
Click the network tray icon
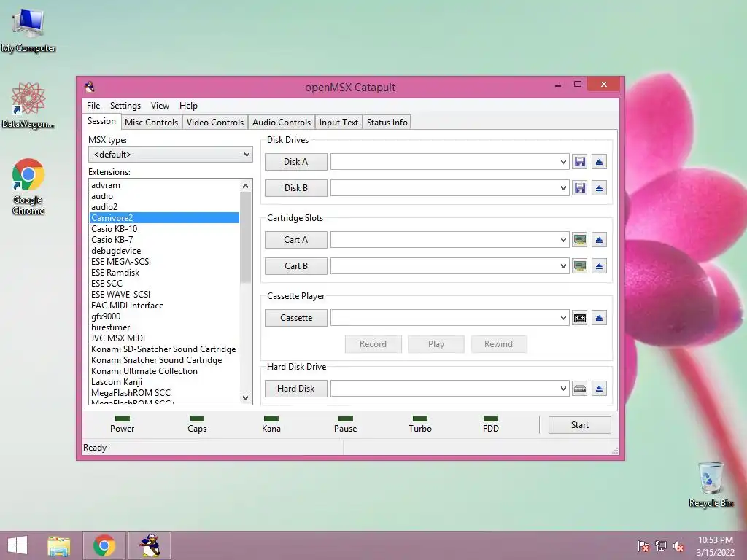coord(661,545)
